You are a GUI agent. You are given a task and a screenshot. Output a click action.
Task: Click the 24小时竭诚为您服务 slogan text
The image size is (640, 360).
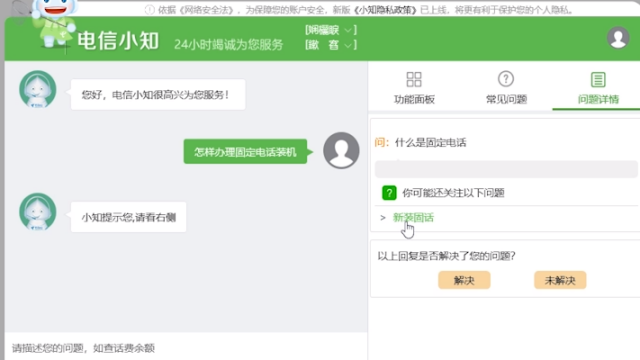[x=229, y=44]
